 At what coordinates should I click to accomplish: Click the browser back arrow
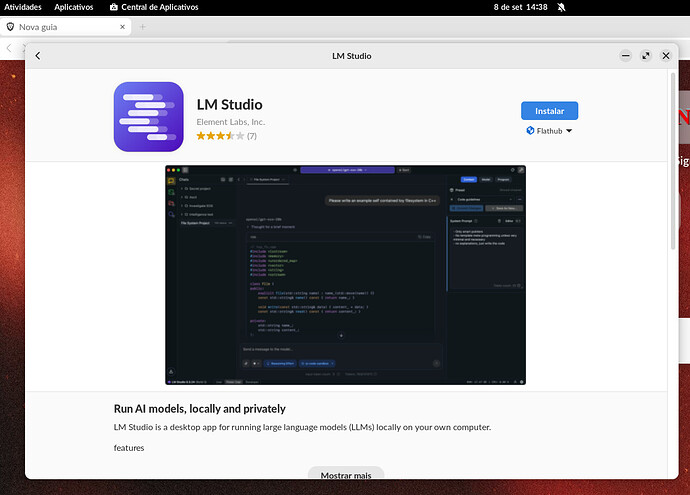[9, 48]
